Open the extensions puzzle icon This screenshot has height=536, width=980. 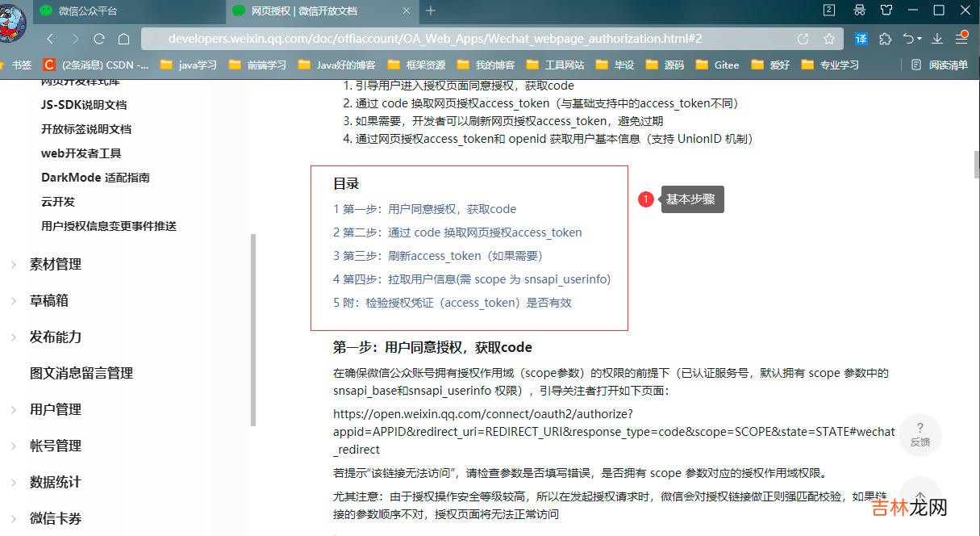click(886, 39)
